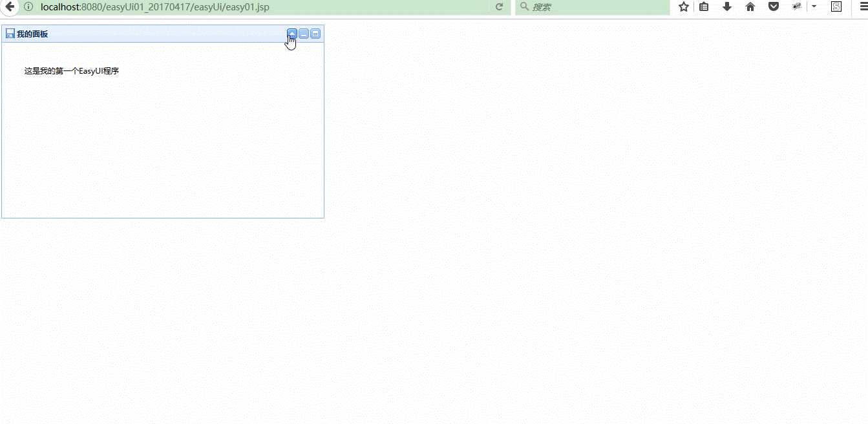Minimize the 我的面板 panel

[x=304, y=34]
